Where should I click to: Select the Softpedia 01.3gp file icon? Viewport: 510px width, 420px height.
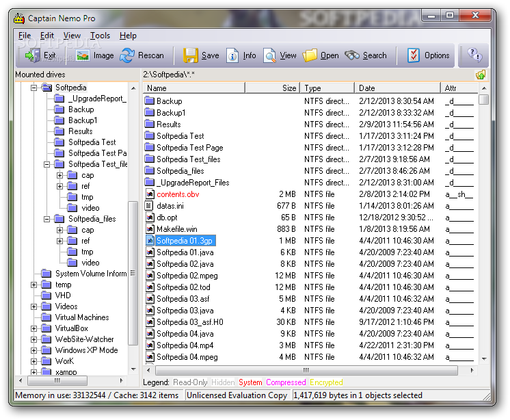(x=150, y=241)
